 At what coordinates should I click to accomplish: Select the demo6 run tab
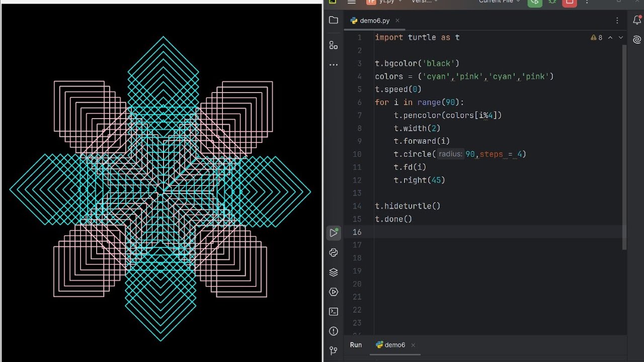(394, 345)
